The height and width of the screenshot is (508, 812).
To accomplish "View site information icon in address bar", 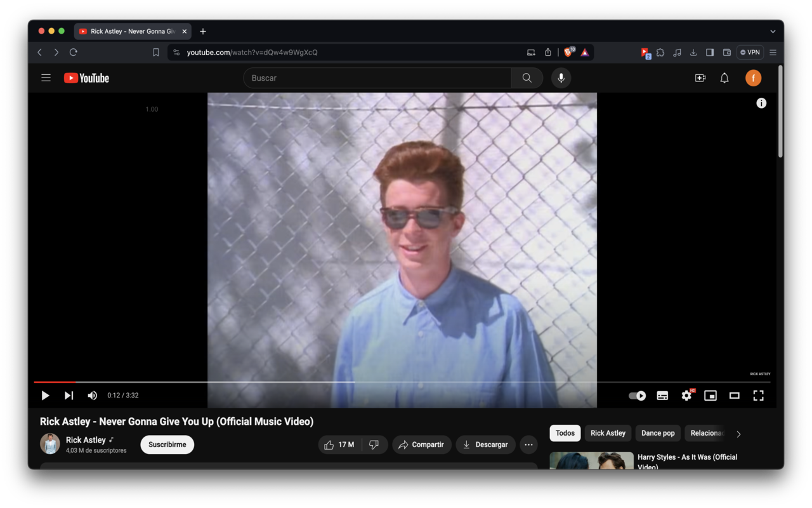I will [176, 52].
